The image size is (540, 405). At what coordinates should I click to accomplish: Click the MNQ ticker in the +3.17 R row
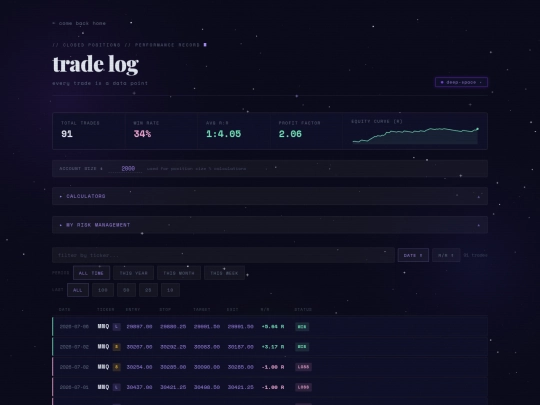(x=103, y=346)
